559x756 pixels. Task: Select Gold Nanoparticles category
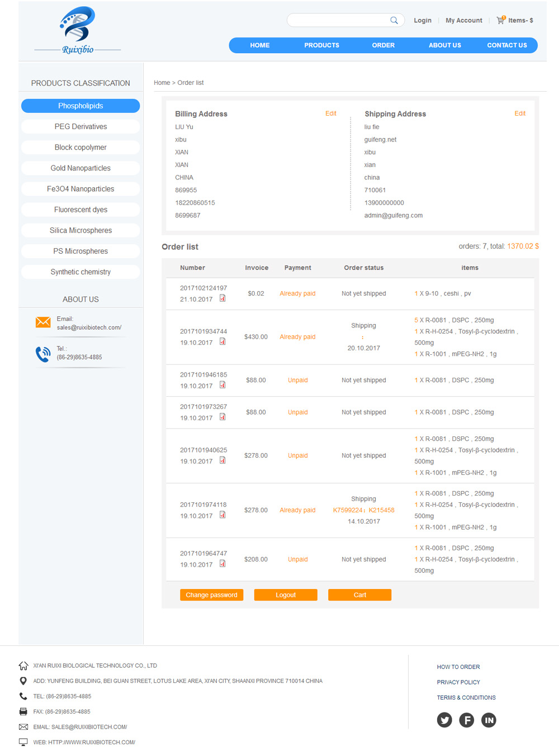[80, 168]
